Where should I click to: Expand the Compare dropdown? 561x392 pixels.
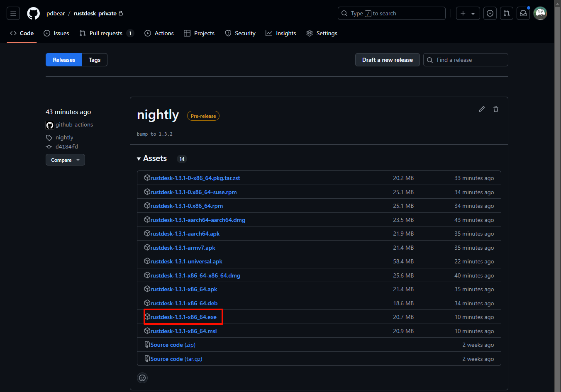tap(65, 160)
